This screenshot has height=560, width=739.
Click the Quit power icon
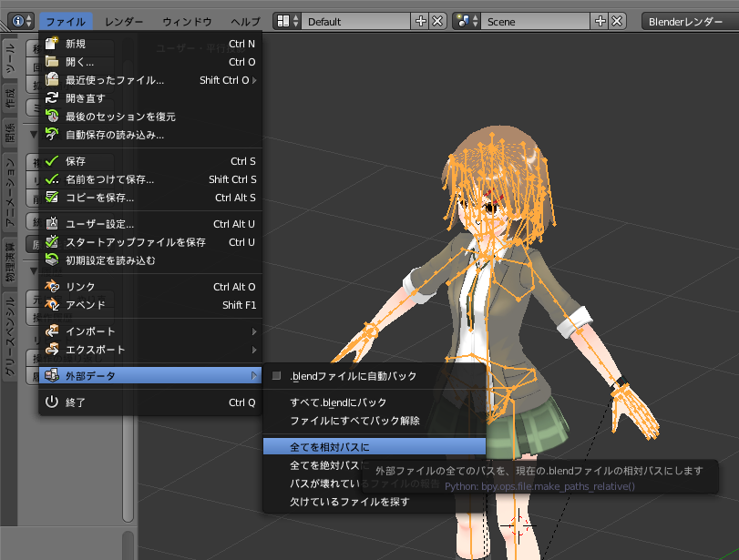coord(52,402)
